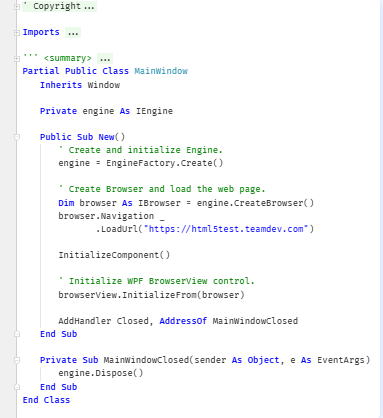Image resolution: width=383 pixels, height=418 pixels.
Task: Click MainWindowClosed in the Private Sub declaration
Action: pyautogui.click(x=146, y=360)
